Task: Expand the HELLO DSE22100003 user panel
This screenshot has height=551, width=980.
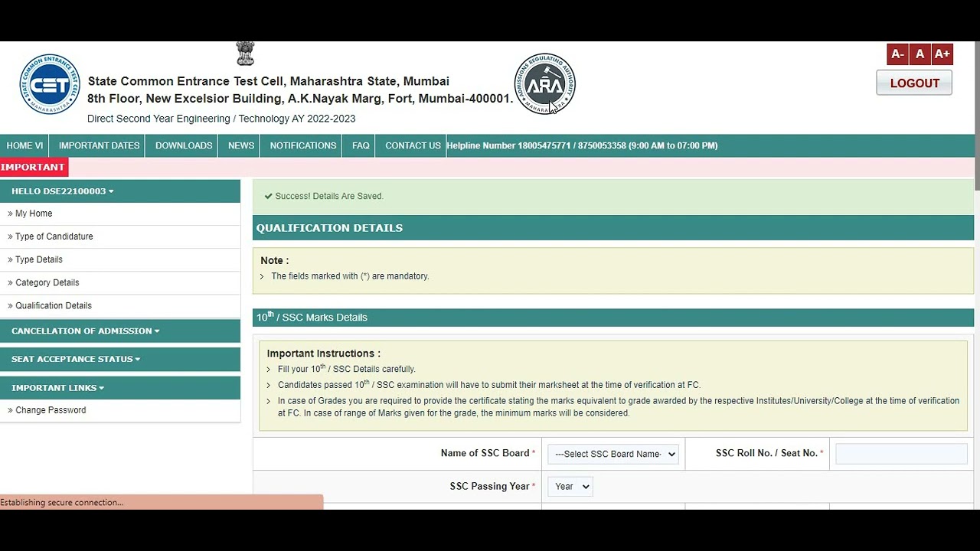Action: pyautogui.click(x=120, y=191)
